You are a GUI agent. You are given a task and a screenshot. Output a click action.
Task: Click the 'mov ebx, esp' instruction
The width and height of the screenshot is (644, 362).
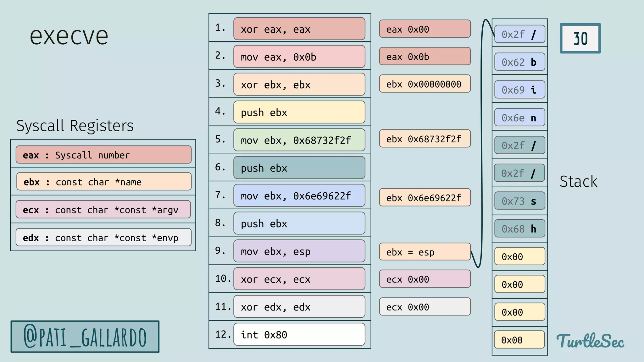(299, 251)
